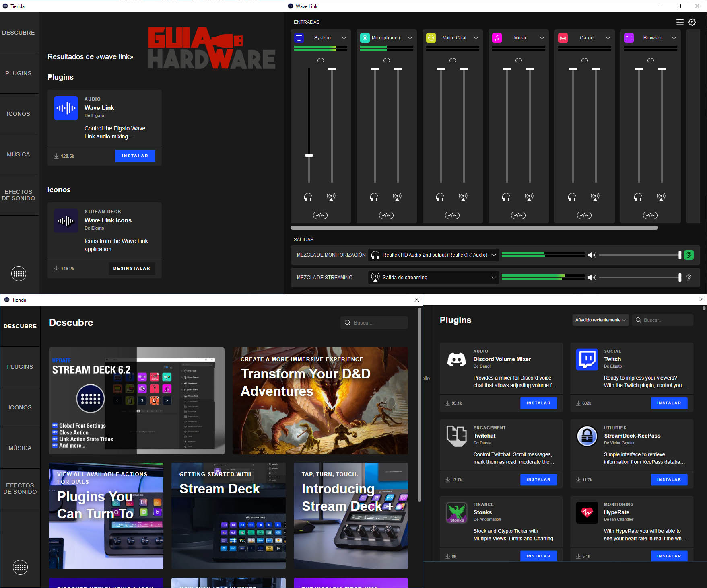707x588 pixels.
Task: Expand the Microphone channel dropdown
Action: (410, 38)
